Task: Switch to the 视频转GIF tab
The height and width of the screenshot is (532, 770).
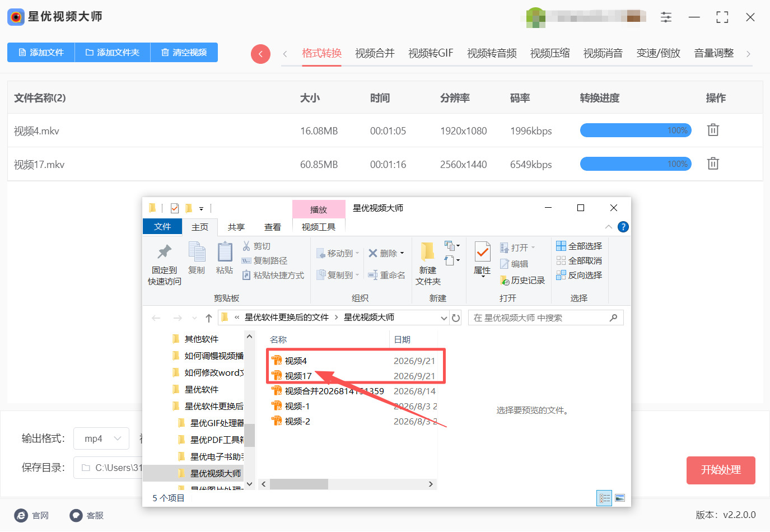Action: (x=431, y=53)
